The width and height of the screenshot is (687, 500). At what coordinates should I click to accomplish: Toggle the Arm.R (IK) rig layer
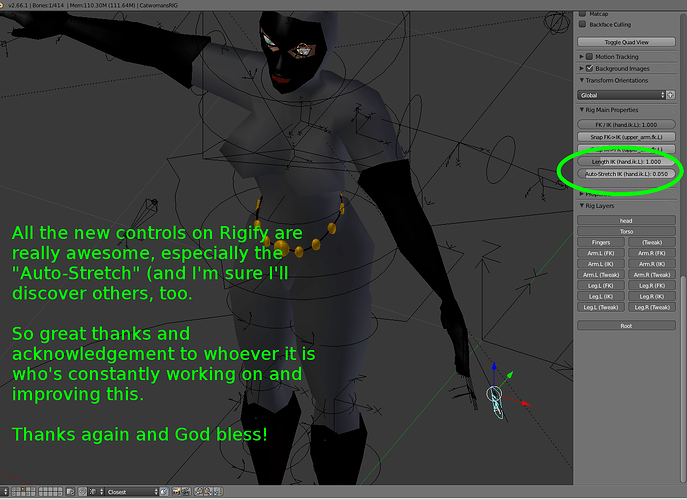pyautogui.click(x=652, y=264)
